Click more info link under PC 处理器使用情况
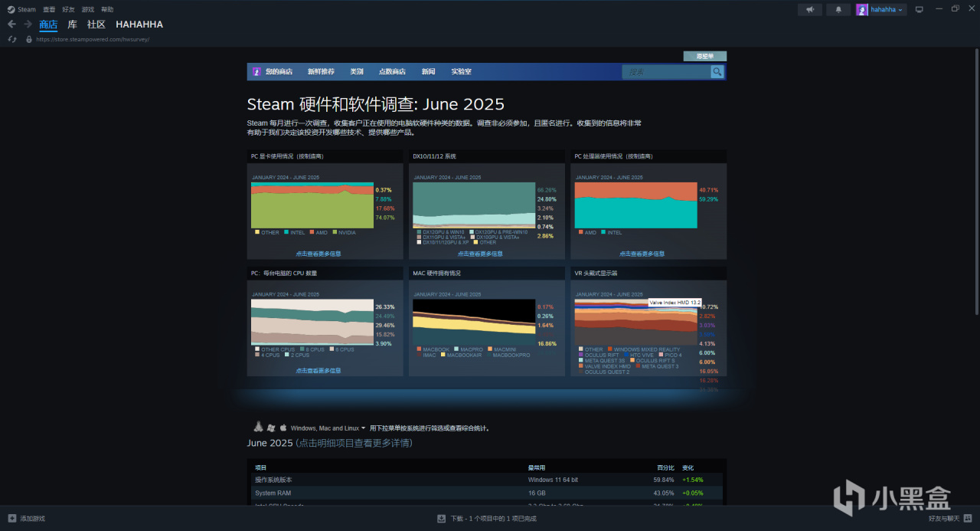 click(x=642, y=254)
